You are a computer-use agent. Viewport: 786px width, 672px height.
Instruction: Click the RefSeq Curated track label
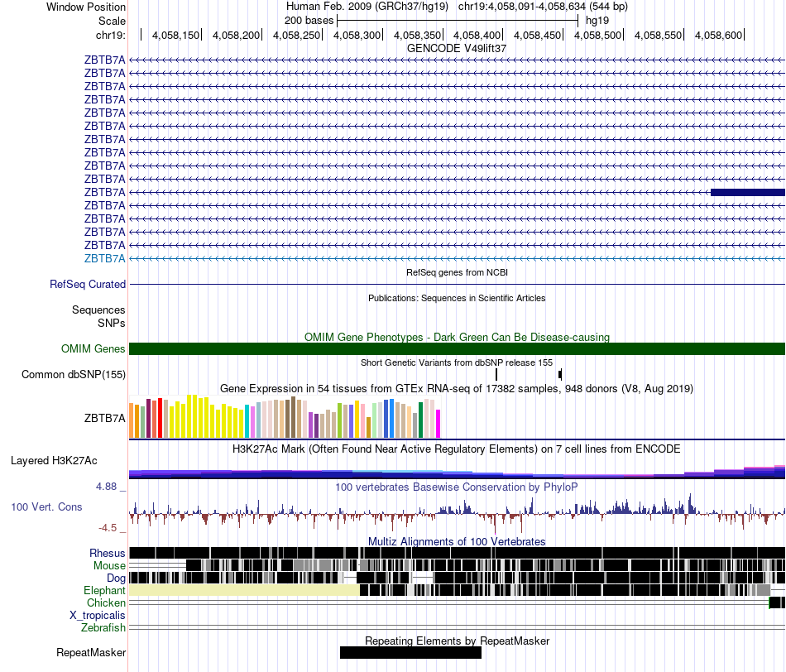[88, 285]
